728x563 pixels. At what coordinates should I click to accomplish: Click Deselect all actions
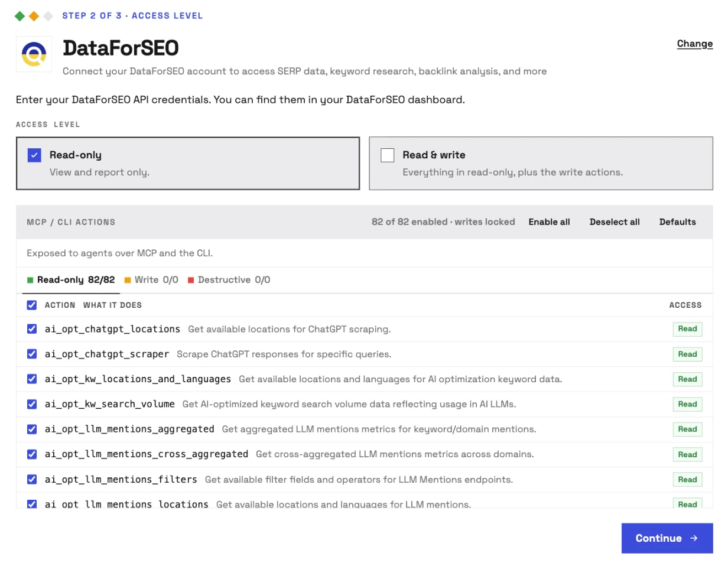point(615,222)
